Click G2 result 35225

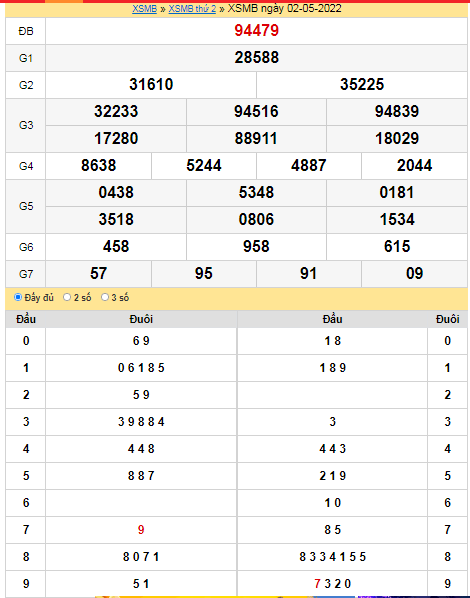(362, 85)
